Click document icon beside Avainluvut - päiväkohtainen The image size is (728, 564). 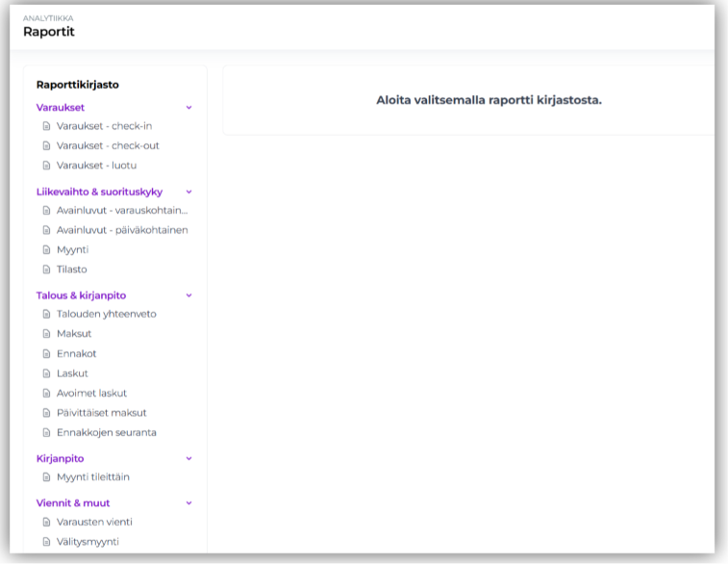(x=46, y=230)
